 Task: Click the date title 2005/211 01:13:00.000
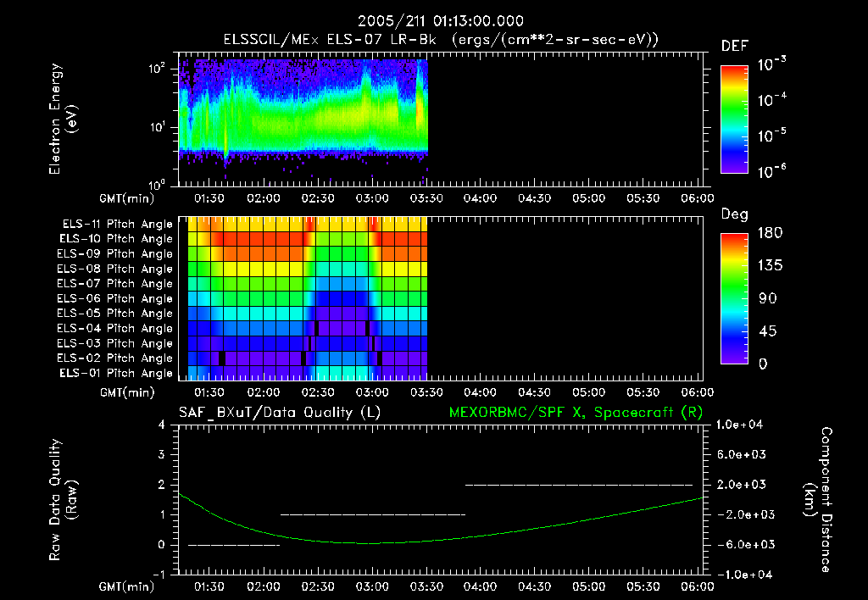[x=441, y=21]
